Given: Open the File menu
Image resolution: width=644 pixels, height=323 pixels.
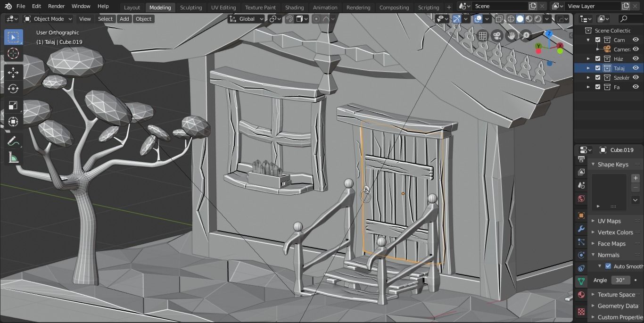Looking at the screenshot, I should click(x=21, y=6).
